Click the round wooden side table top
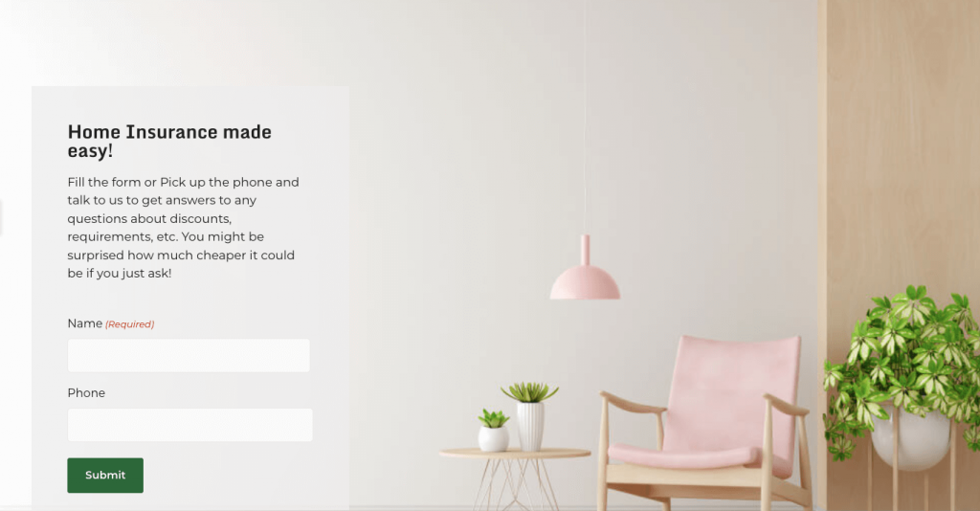Image resolution: width=980 pixels, height=511 pixels. click(515, 453)
